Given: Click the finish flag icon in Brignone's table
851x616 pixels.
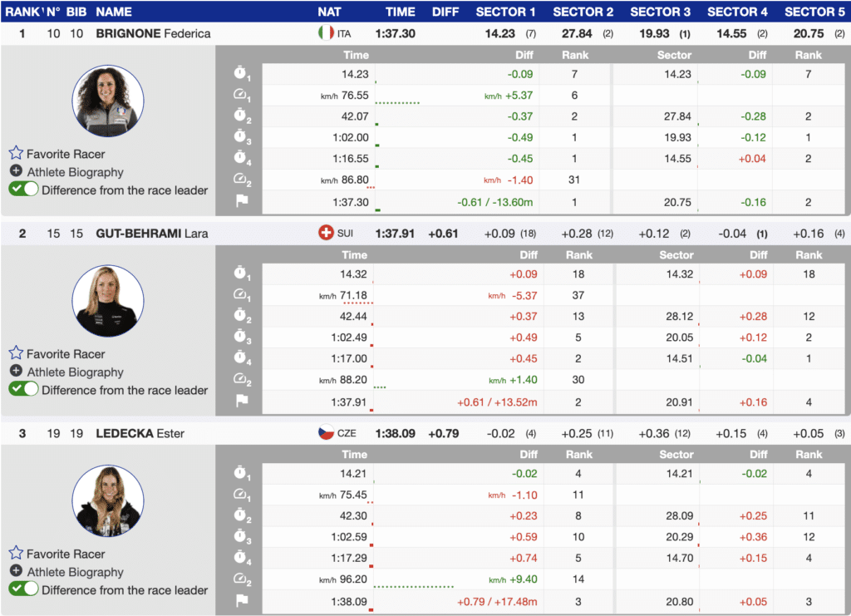Looking at the screenshot, I should (240, 201).
